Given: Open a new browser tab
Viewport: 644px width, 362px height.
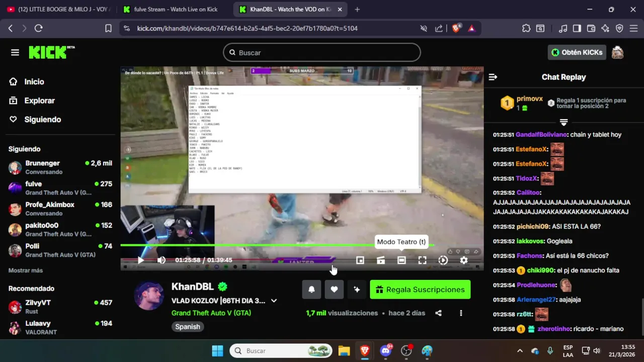Looking at the screenshot, I should click(x=357, y=9).
